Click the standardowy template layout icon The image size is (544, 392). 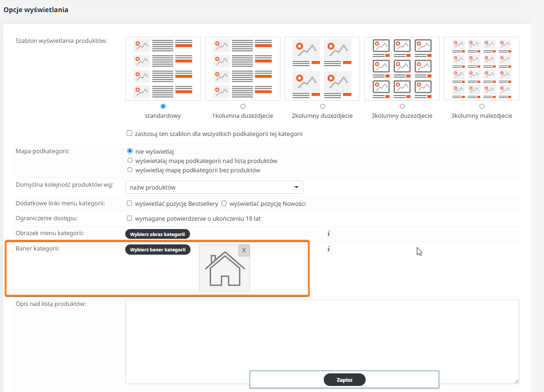pyautogui.click(x=163, y=68)
